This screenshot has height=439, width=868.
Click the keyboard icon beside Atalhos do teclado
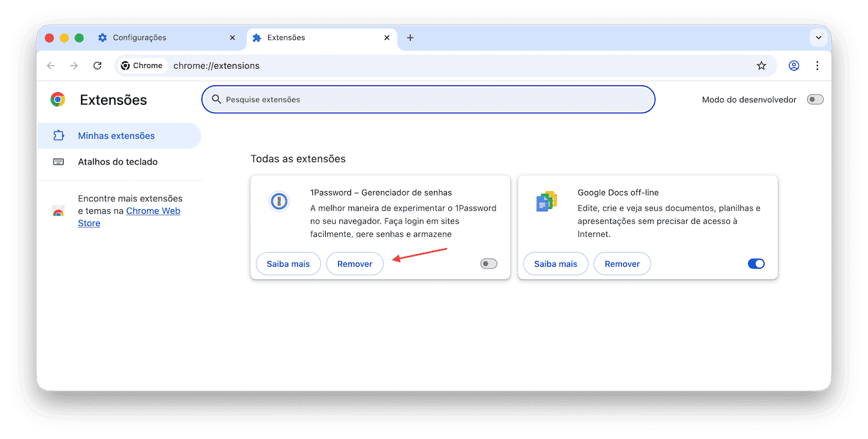(58, 162)
